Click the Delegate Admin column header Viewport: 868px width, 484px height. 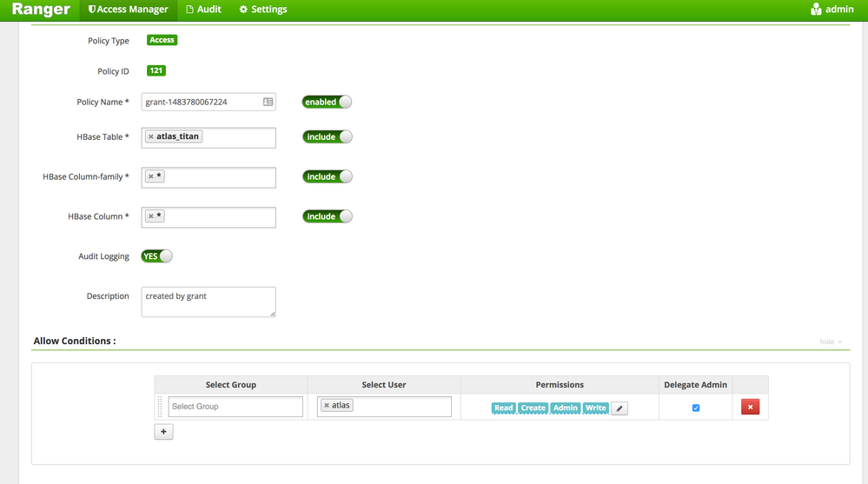pyautogui.click(x=695, y=385)
